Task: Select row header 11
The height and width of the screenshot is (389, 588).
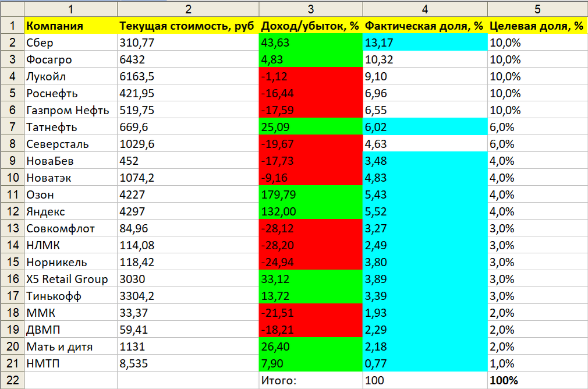Action: 12,194
